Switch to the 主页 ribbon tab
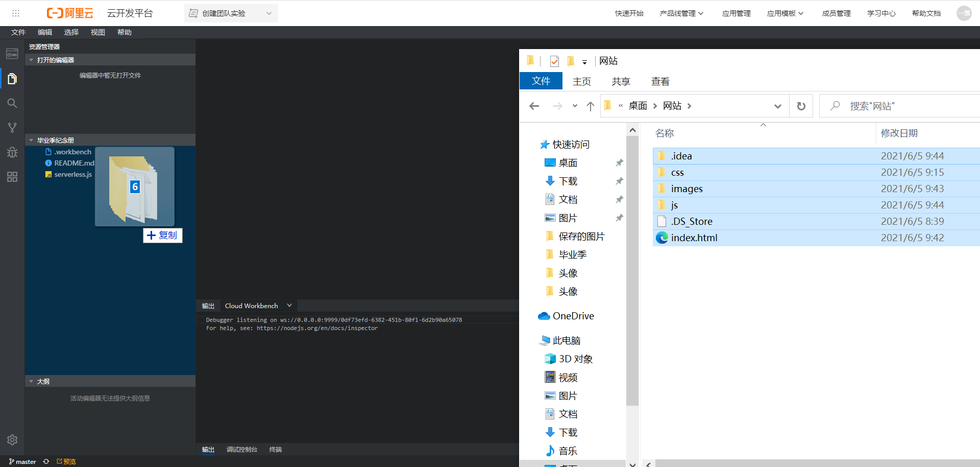 [582, 81]
